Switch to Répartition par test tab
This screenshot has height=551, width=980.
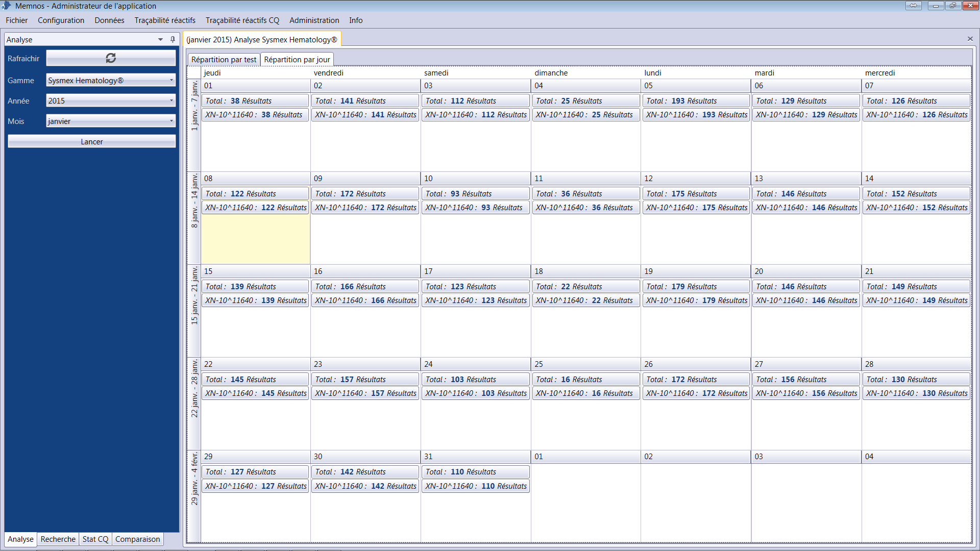point(224,59)
